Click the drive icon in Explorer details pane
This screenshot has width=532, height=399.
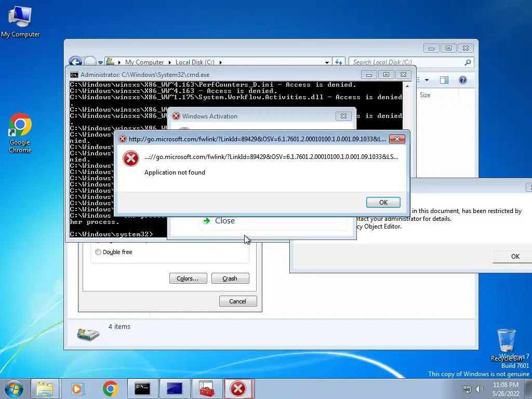pos(88,334)
